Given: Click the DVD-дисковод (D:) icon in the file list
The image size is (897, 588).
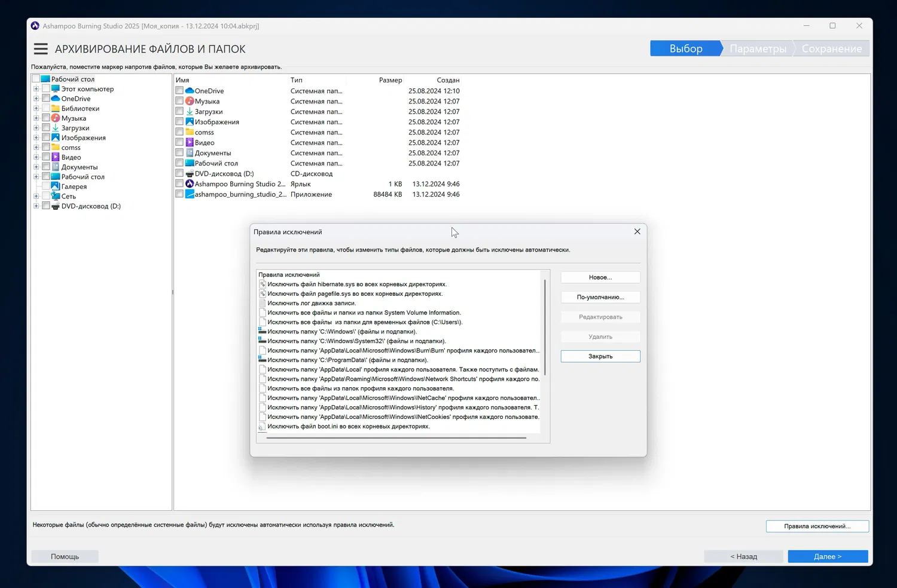Looking at the screenshot, I should [190, 174].
